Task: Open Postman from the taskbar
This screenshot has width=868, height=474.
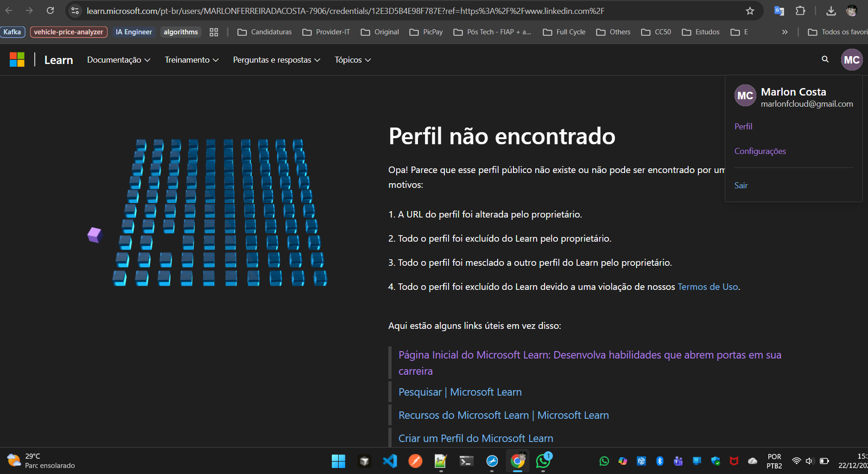Action: tap(415, 461)
